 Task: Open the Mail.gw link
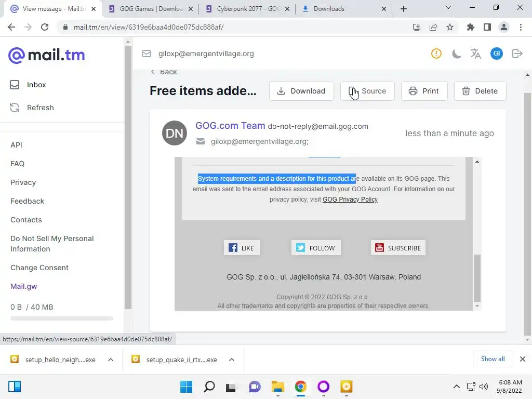click(x=24, y=286)
